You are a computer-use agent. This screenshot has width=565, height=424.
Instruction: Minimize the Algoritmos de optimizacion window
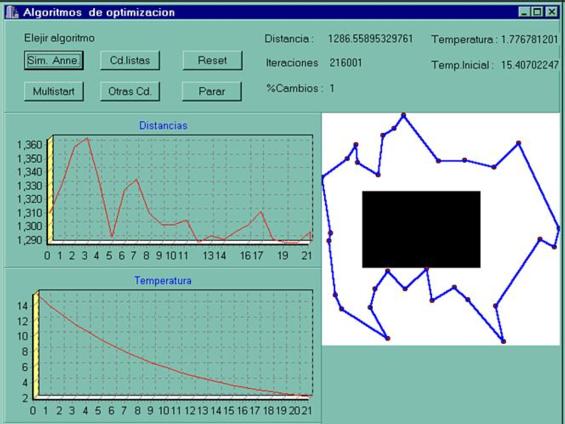point(524,12)
